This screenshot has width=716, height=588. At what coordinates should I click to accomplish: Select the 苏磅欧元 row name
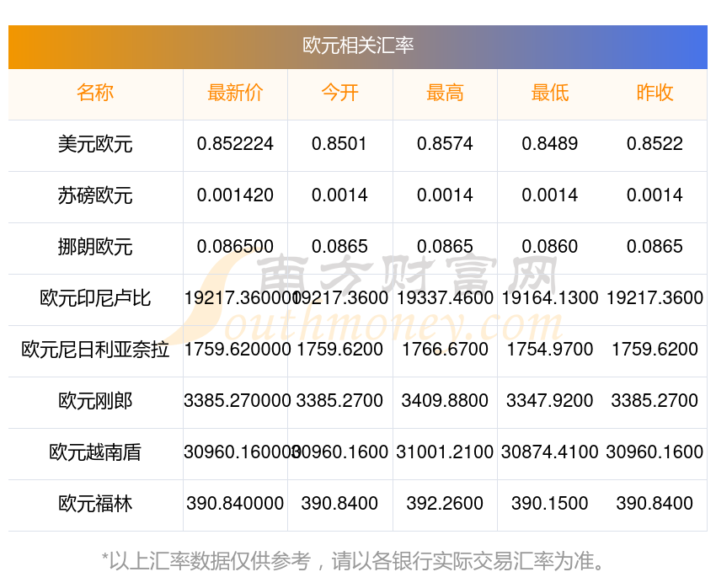pos(95,195)
